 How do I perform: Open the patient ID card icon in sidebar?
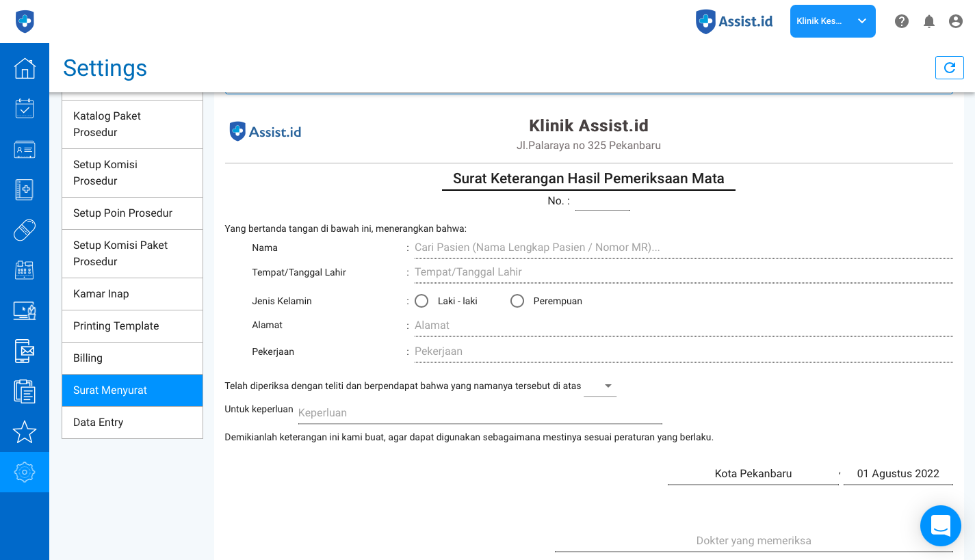coord(25,149)
